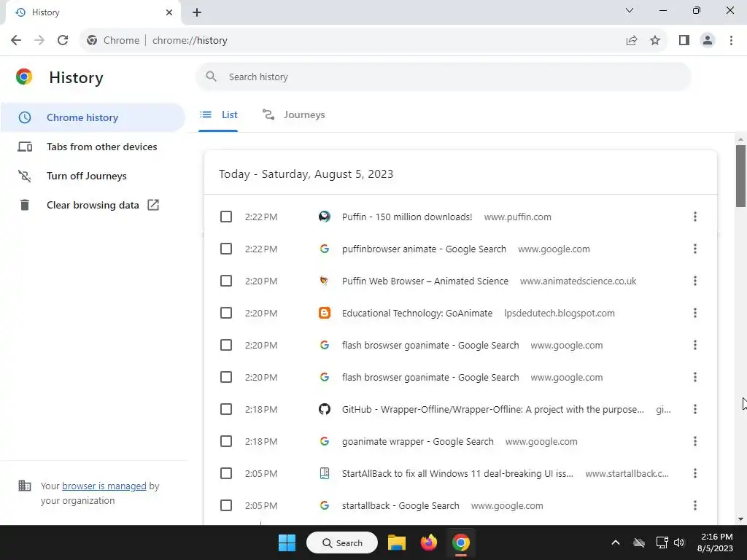Launch Firefox from the taskbar

[x=429, y=542]
